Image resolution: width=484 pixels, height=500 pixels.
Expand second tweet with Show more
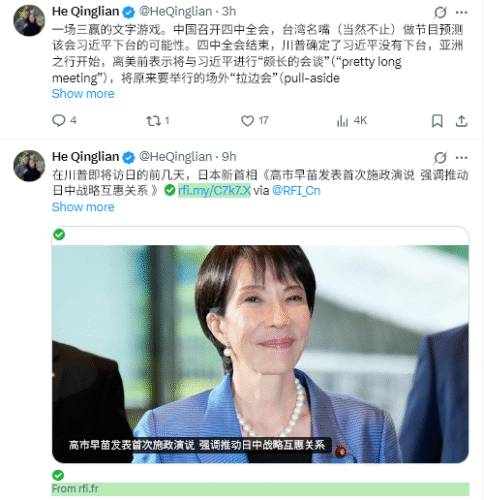(83, 207)
